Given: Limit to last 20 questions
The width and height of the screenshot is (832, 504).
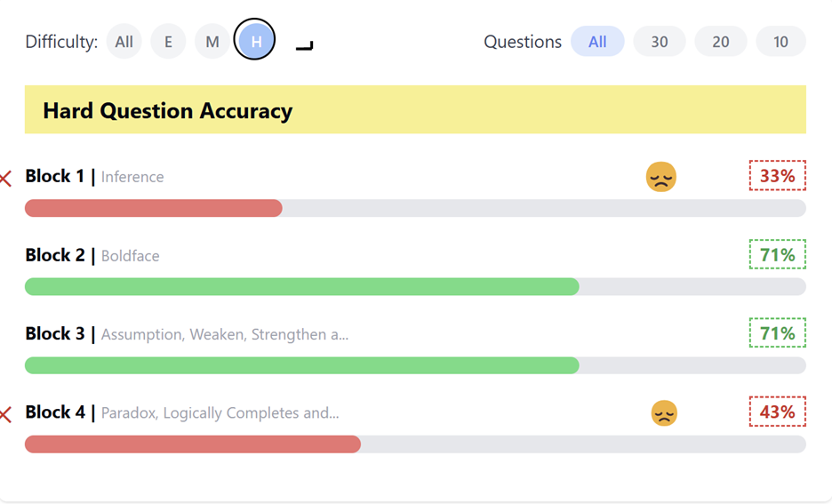Looking at the screenshot, I should [720, 42].
